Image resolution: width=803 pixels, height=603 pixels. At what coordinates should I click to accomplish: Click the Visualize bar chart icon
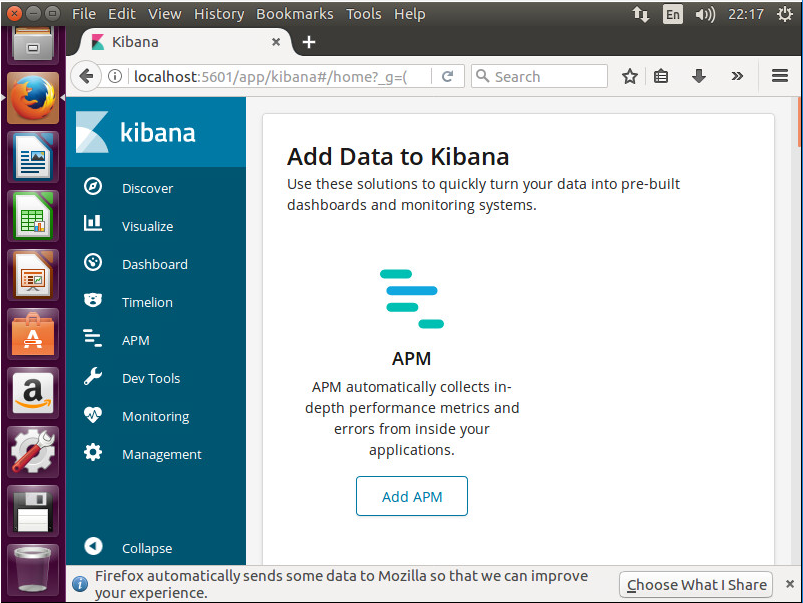point(93,223)
